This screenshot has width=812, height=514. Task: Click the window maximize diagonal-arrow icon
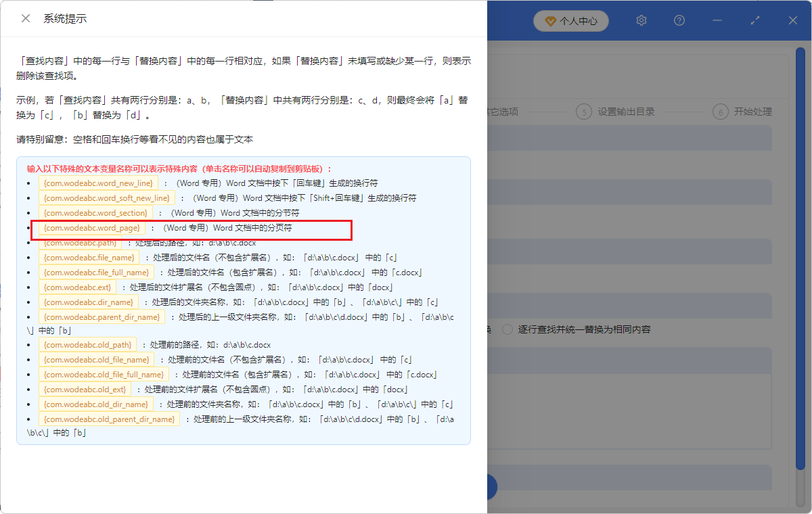click(x=754, y=20)
